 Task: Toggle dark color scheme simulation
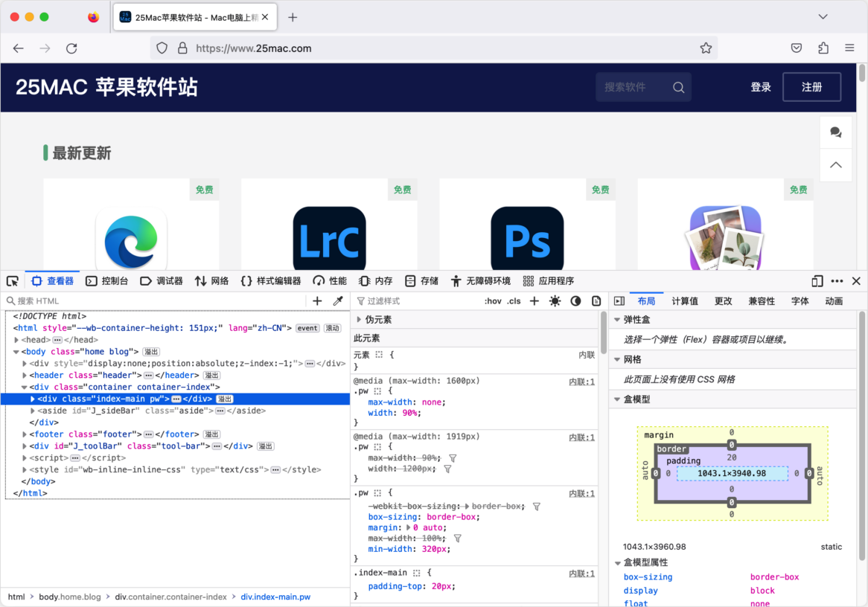(x=575, y=301)
